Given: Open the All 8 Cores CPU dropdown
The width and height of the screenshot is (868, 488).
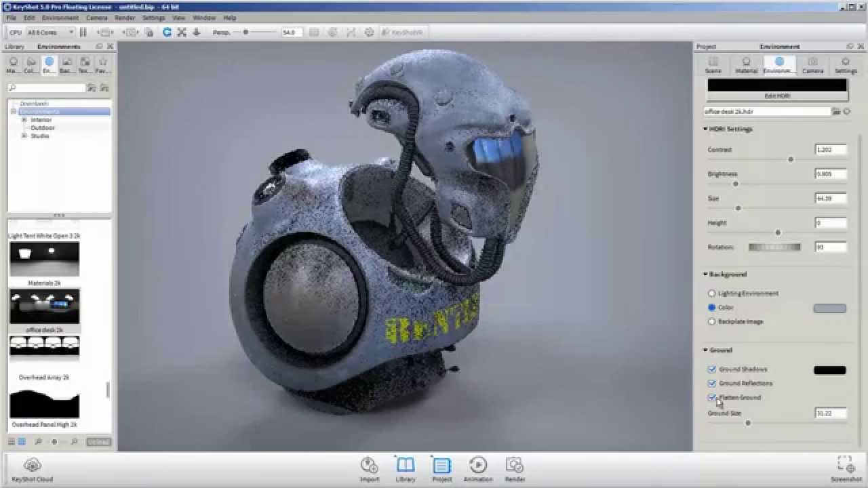Looking at the screenshot, I should (50, 33).
